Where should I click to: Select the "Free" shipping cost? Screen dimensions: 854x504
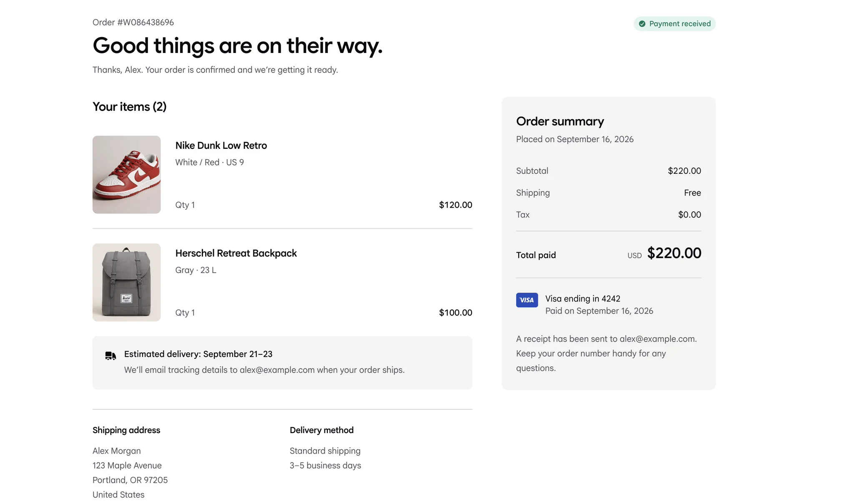(x=693, y=193)
